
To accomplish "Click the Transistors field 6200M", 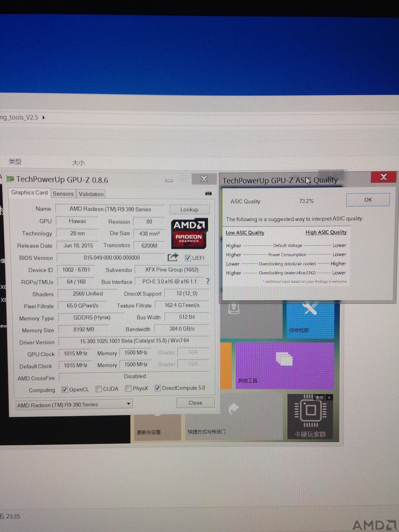I will pyautogui.click(x=149, y=245).
